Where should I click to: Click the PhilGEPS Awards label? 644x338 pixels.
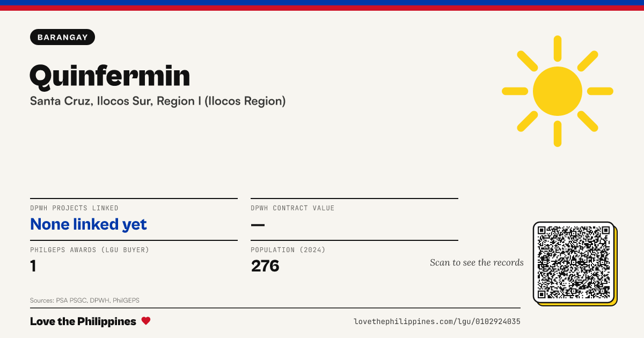pos(90,250)
